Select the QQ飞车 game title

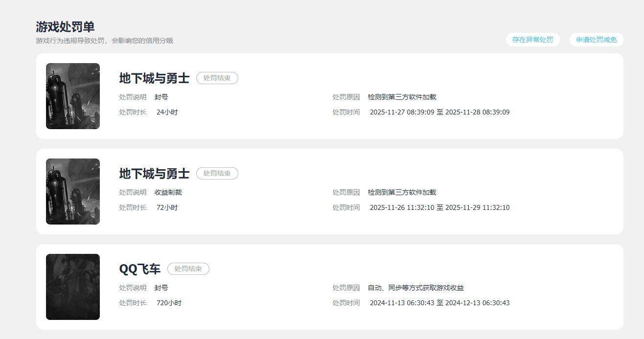pyautogui.click(x=139, y=269)
